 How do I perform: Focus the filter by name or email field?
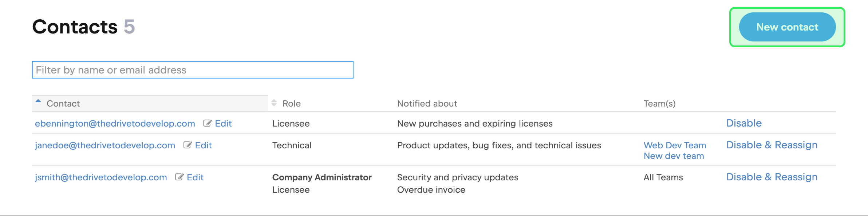point(193,70)
